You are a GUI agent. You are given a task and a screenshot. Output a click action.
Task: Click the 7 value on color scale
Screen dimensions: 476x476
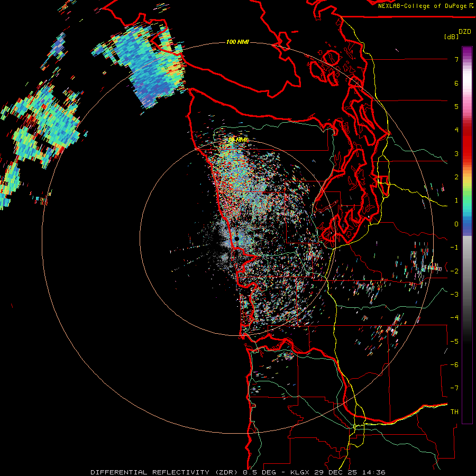coord(456,59)
